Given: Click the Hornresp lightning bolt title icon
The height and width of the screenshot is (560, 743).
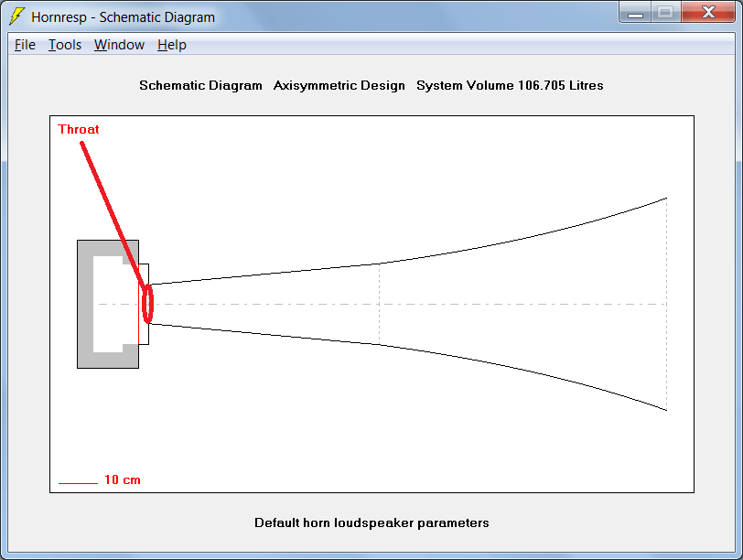Looking at the screenshot, I should 16,16.
